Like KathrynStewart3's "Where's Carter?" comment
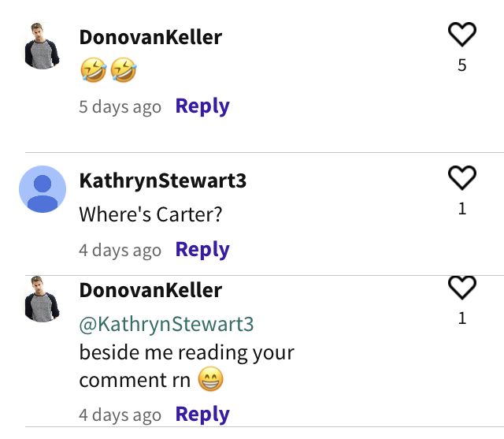This screenshot has width=504, height=439. pyautogui.click(x=462, y=178)
